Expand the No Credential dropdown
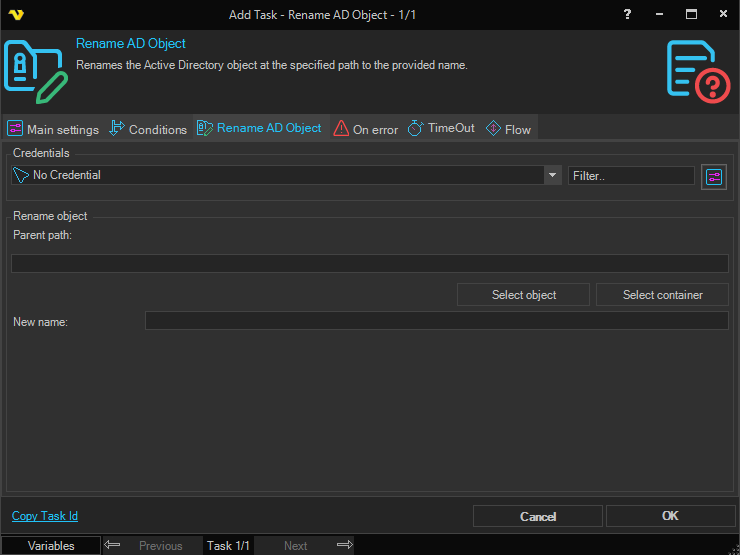740x555 pixels. 552,175
